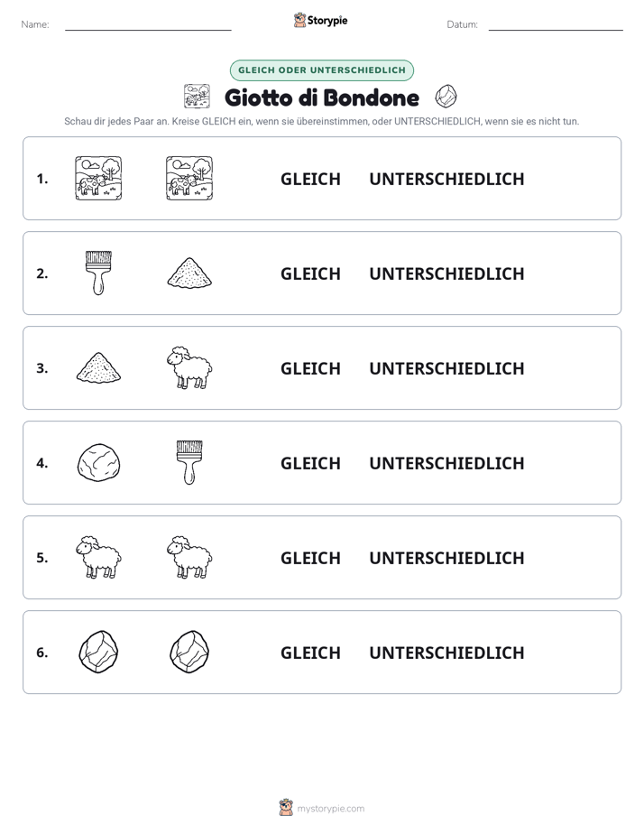Click the powder pile icon in row 3

coord(98,367)
